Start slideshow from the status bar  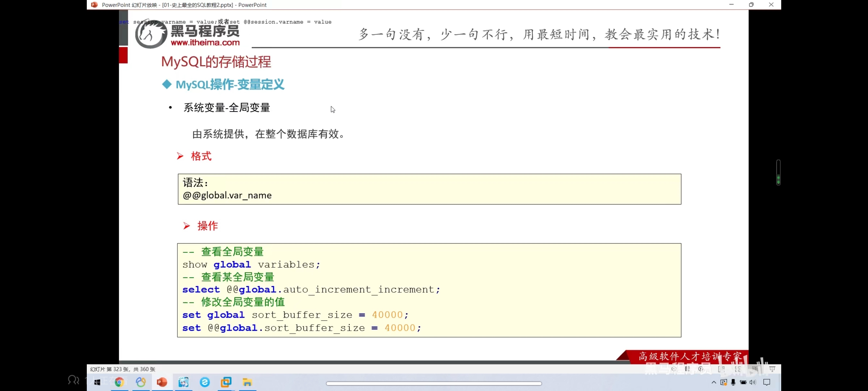pos(772,369)
